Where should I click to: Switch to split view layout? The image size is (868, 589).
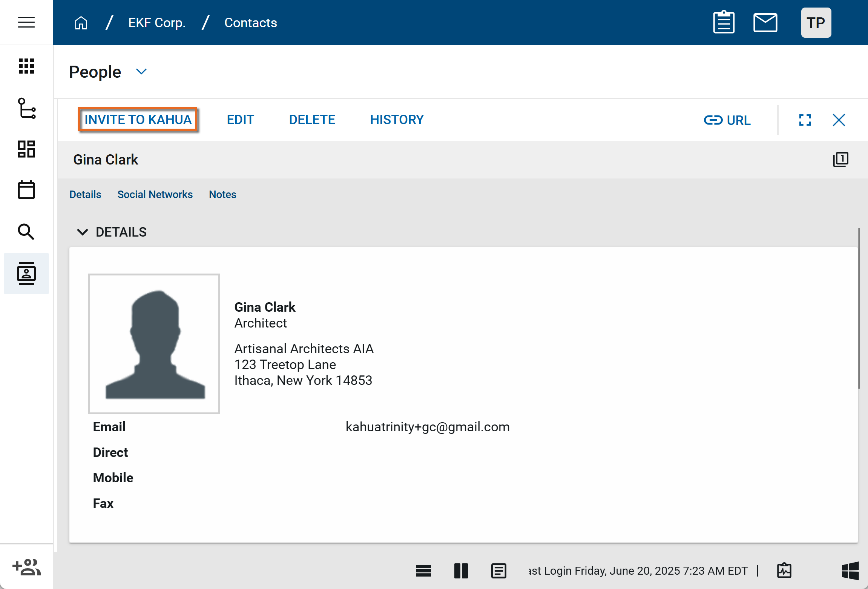(461, 571)
